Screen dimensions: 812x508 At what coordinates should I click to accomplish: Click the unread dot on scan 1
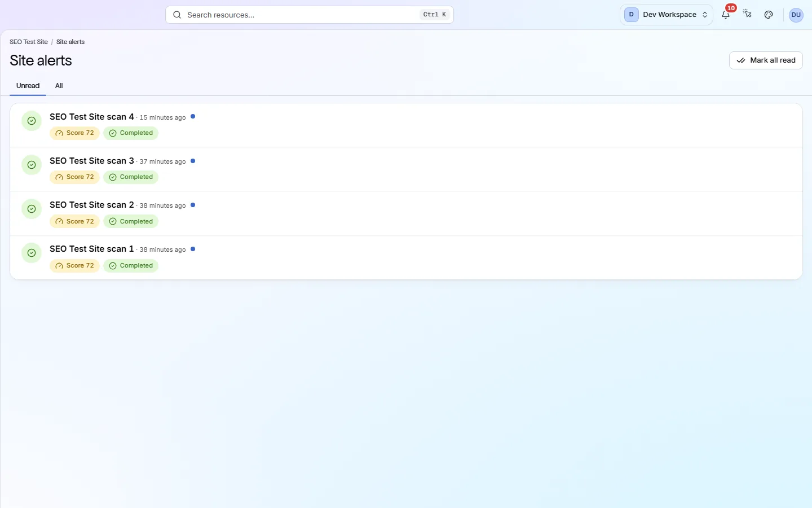[193, 249]
